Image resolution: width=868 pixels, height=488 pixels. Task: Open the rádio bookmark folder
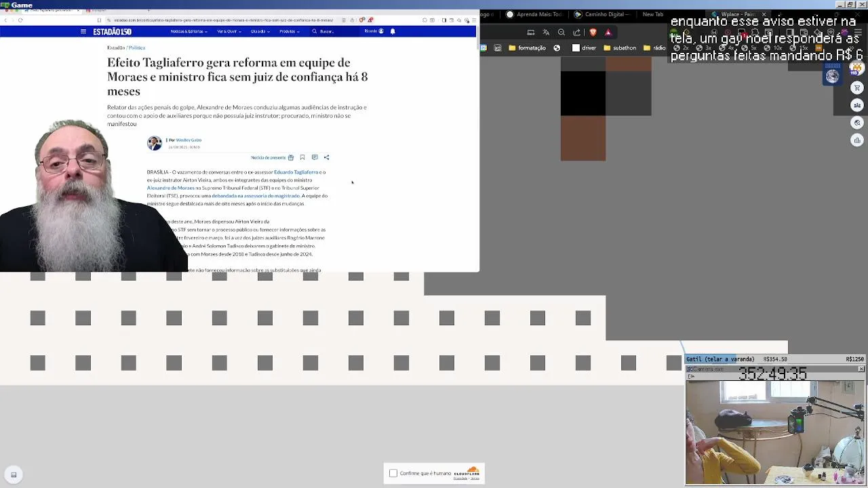[654, 48]
